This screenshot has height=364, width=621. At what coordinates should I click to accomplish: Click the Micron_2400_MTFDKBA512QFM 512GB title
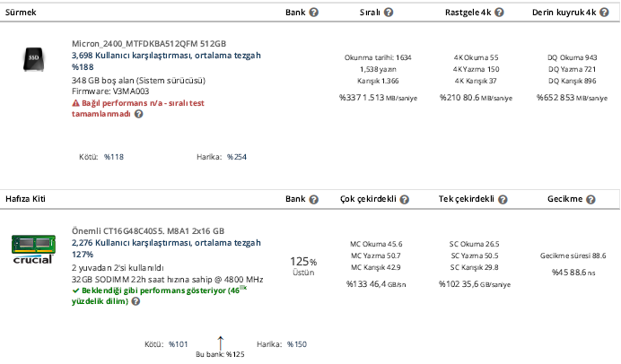(149, 43)
